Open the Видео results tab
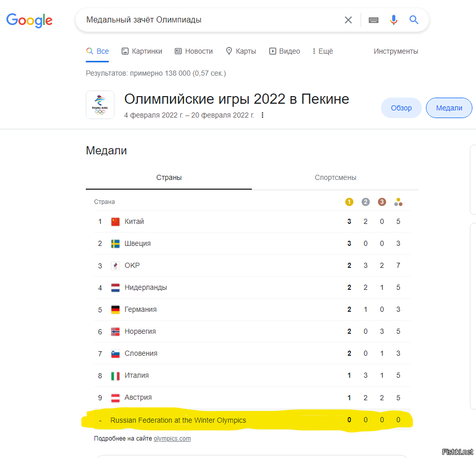 [284, 51]
